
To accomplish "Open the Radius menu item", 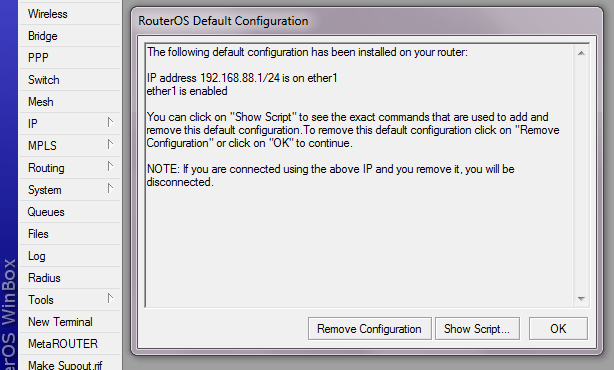I will coord(70,278).
